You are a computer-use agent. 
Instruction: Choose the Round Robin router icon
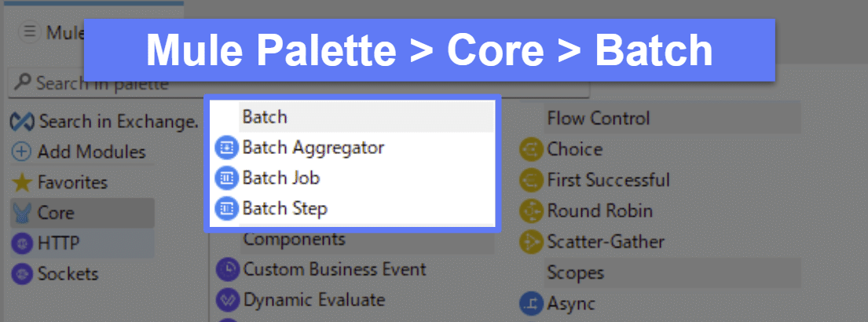(x=530, y=211)
